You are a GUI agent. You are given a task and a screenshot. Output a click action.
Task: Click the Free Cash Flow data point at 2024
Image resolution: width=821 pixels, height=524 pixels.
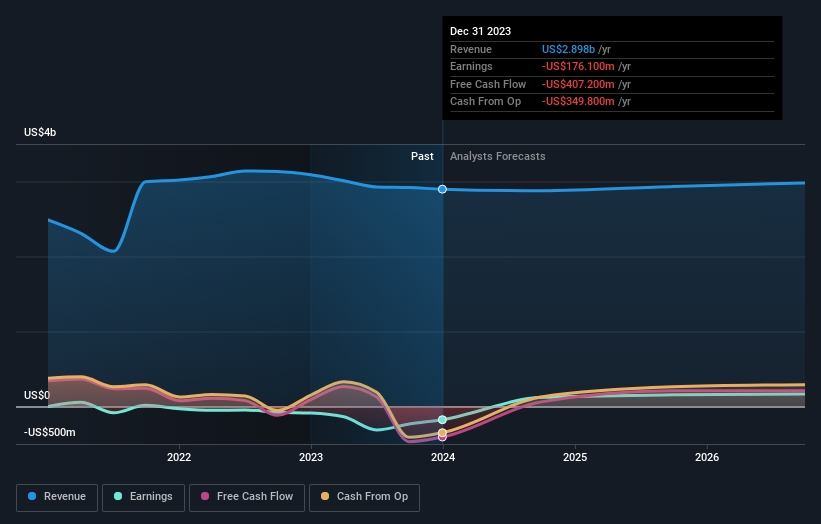coord(442,438)
